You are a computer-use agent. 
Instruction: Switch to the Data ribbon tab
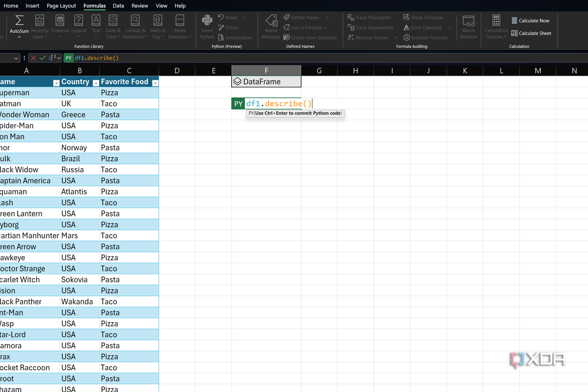point(118,6)
